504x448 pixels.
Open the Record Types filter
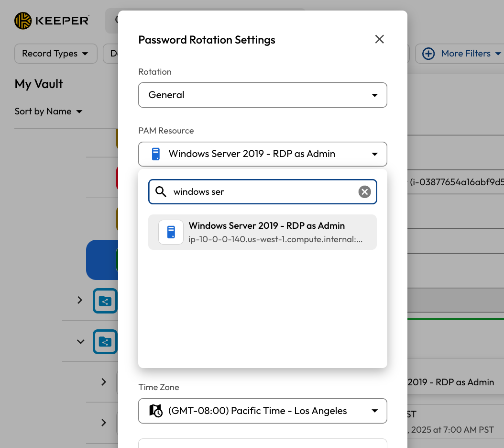point(55,54)
